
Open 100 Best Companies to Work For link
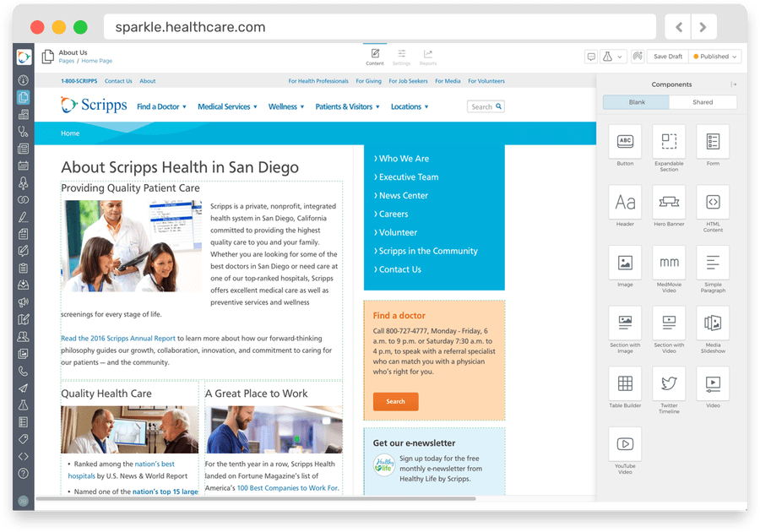click(287, 488)
